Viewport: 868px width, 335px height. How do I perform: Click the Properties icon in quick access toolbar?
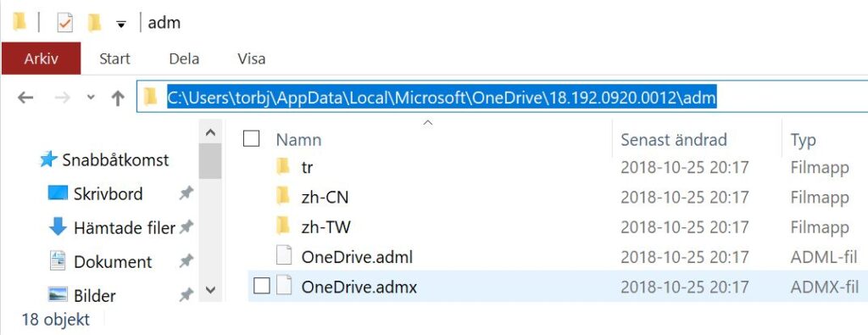tap(64, 23)
